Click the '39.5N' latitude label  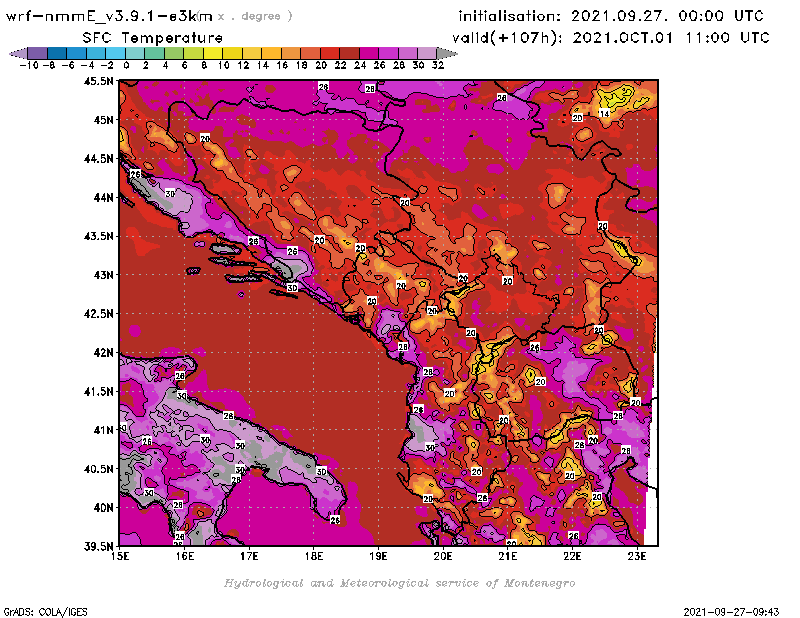point(98,547)
